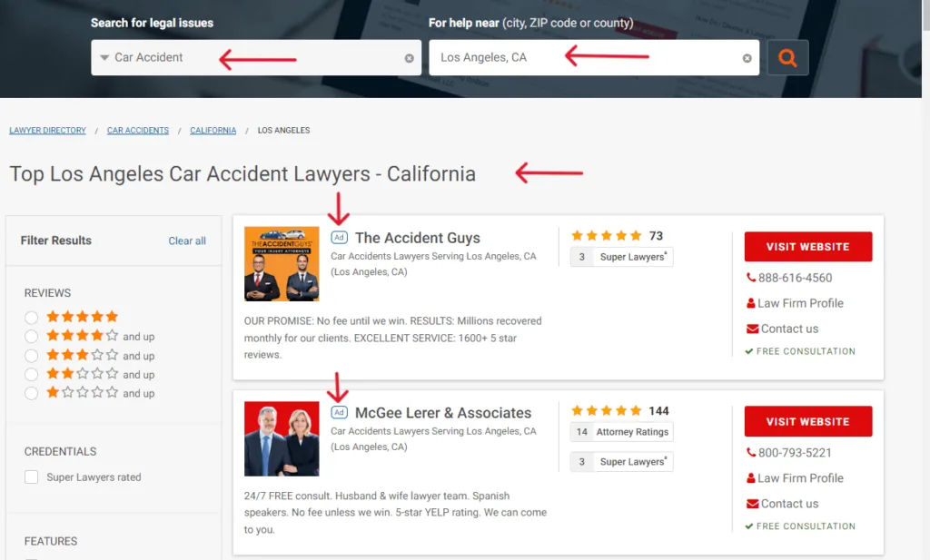This screenshot has width=930, height=560.
Task: Clear the Los Angeles, CA location field
Action: click(x=747, y=58)
